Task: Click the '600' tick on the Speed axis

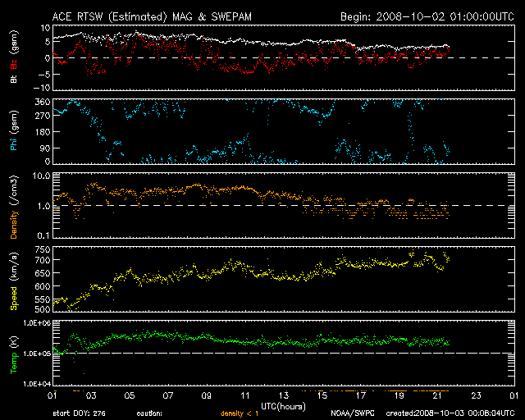Action: coord(43,286)
